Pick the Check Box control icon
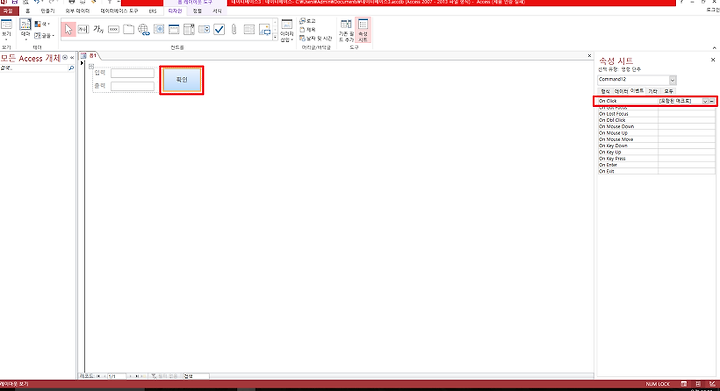 [219, 29]
